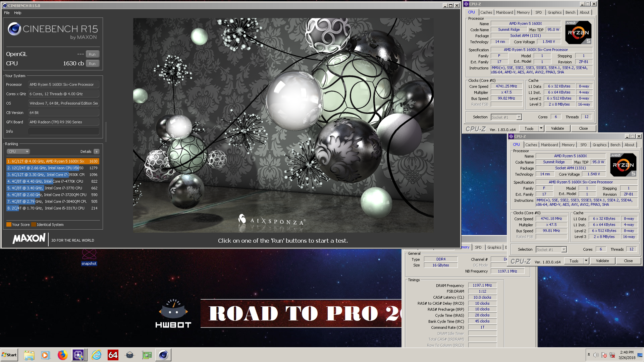Select the Core i7-3840QM ranking entry
Image resolution: width=644 pixels, height=362 pixels.
click(x=53, y=201)
